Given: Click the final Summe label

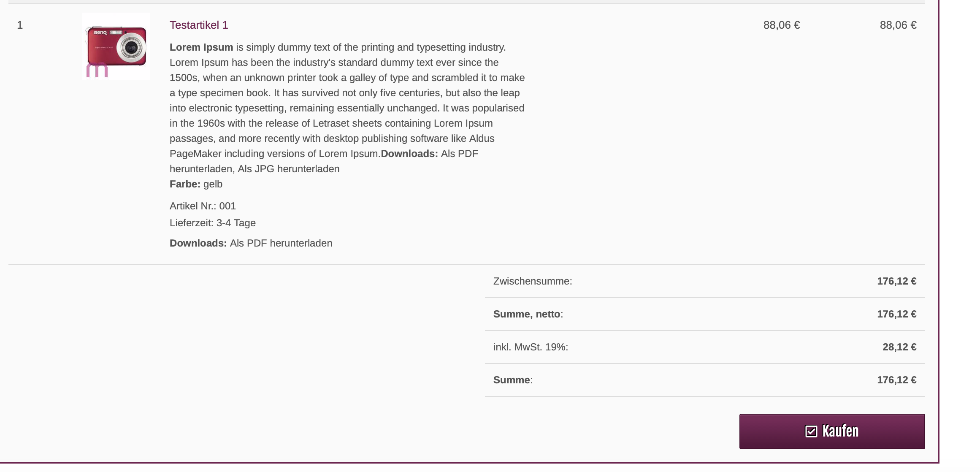Looking at the screenshot, I should click(x=512, y=380).
